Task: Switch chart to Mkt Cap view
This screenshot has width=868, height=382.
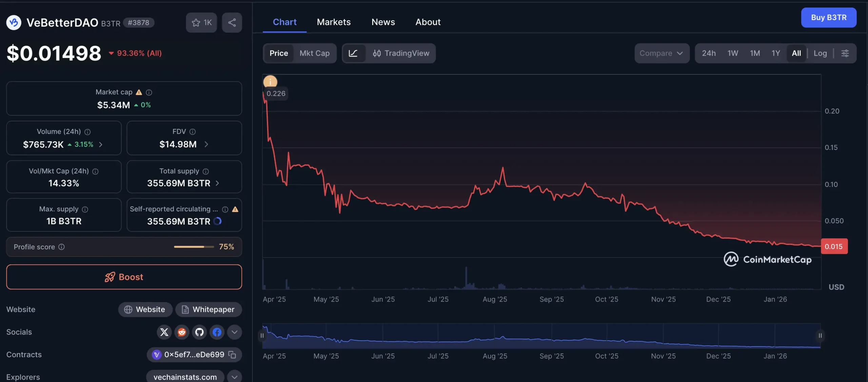Action: click(315, 53)
